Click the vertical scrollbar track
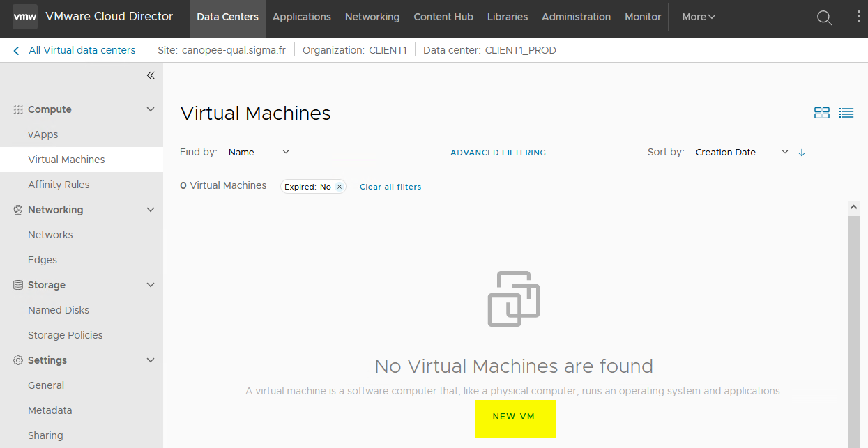 (853, 331)
